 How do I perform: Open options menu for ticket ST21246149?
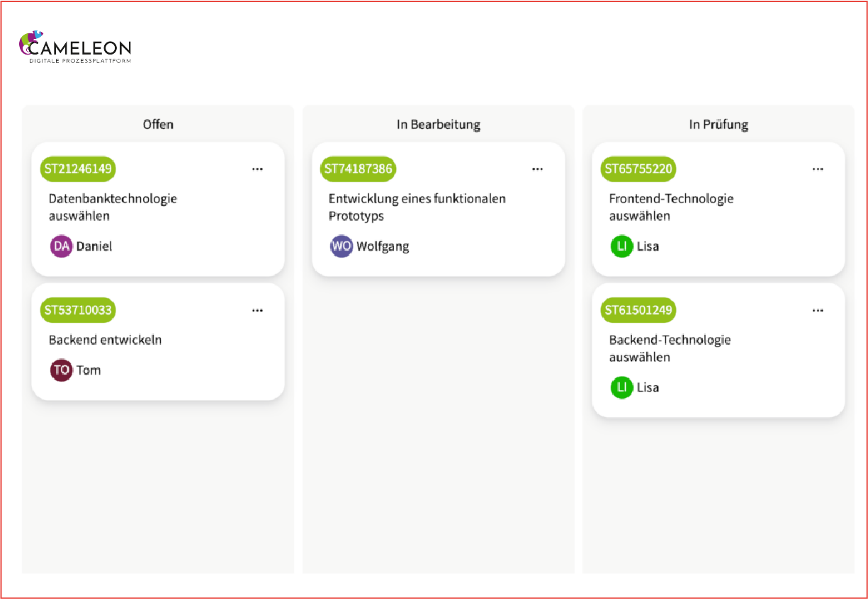pyautogui.click(x=257, y=169)
